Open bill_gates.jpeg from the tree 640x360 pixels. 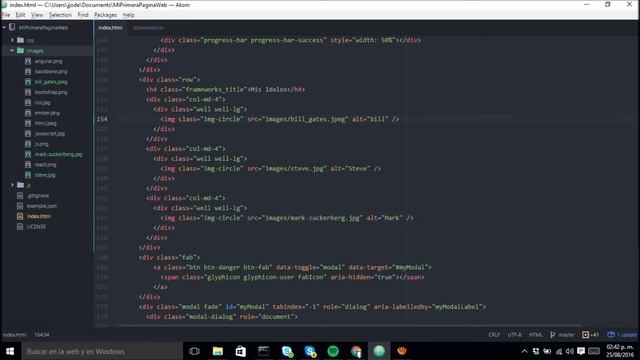[51, 82]
